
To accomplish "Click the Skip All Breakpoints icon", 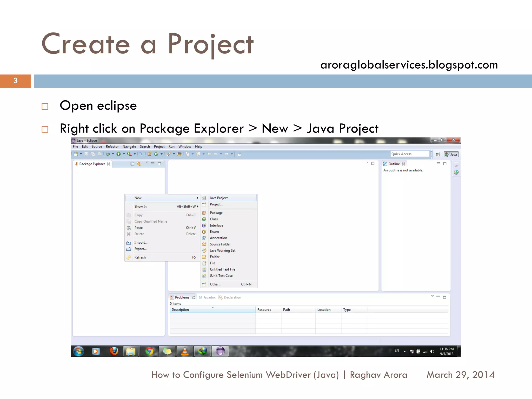I will tap(141, 154).
